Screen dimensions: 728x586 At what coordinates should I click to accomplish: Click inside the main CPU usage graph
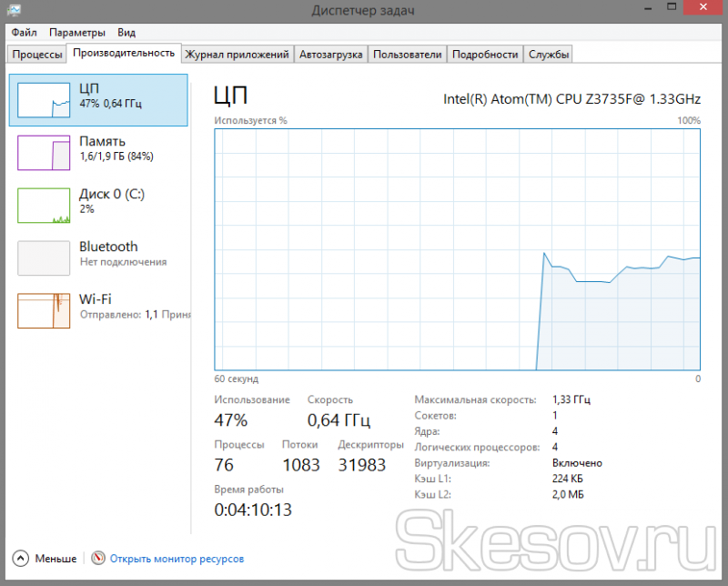click(457, 249)
